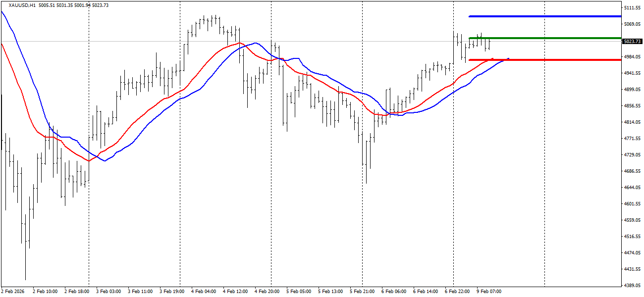Image resolution: width=644 pixels, height=297 pixels.
Task: Click the 4899.05 price axis label
Action: tap(633, 90)
